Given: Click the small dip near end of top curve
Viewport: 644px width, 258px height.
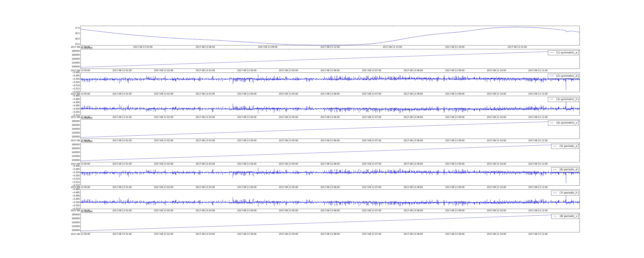Looking at the screenshot, I should click(566, 32).
